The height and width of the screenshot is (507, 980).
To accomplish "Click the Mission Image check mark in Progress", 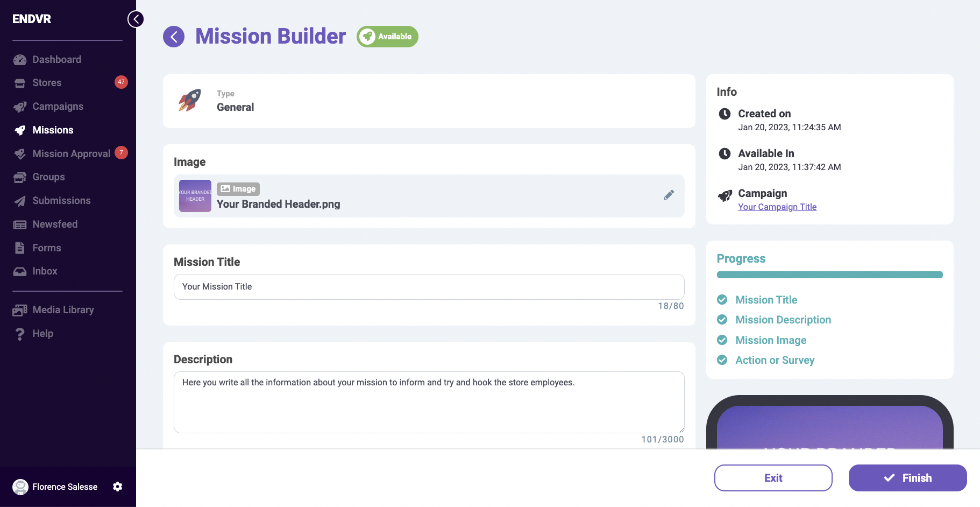I will (722, 340).
